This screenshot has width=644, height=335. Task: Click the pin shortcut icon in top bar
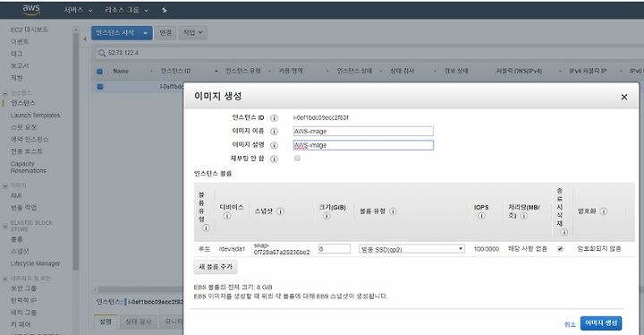tap(165, 10)
